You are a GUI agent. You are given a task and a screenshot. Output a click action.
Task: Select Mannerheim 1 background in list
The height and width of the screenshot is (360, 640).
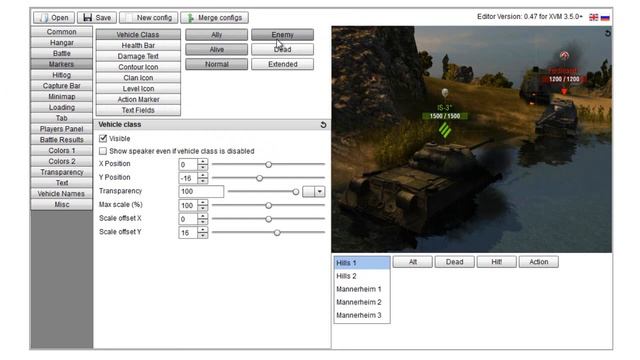point(362,289)
